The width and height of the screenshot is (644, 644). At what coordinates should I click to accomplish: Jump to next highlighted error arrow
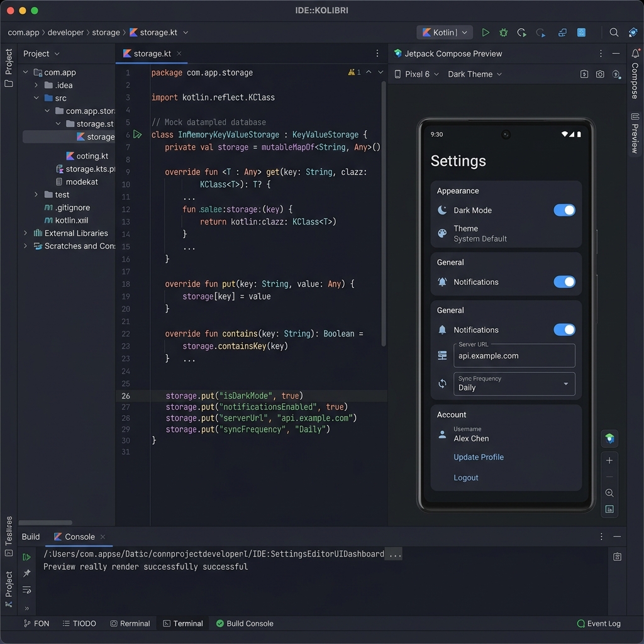coord(380,72)
